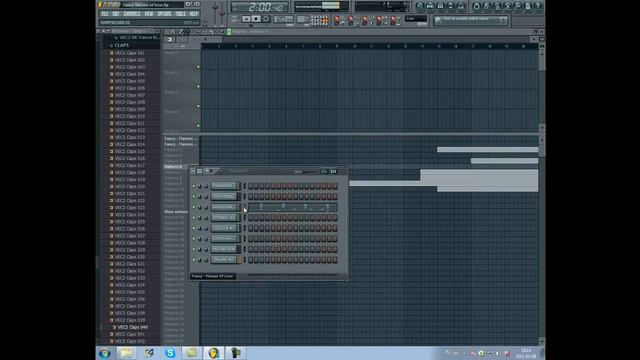Select VEC2 Claps 010 in browser
Screen dimensions: 640x360
coord(130,116)
